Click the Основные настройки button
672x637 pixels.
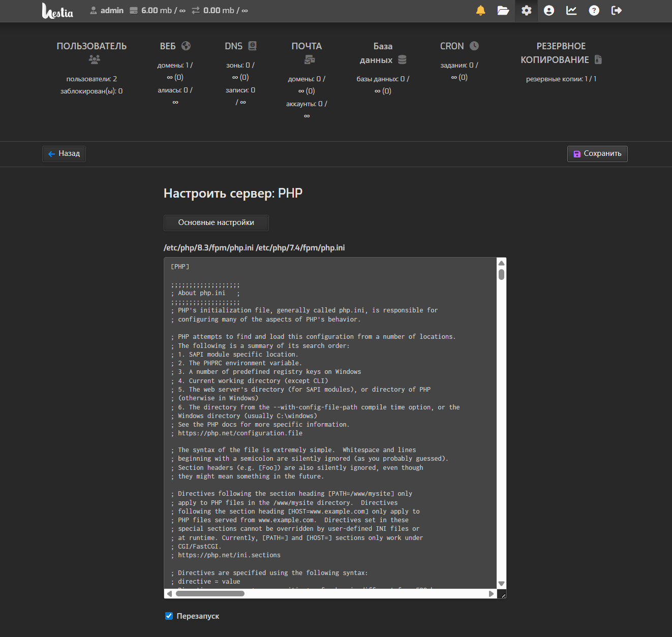tap(216, 222)
